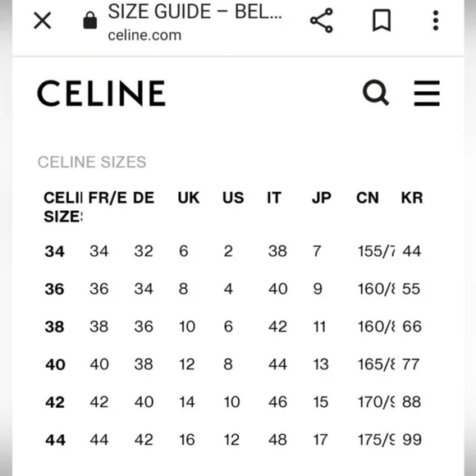Tap the US column header
This screenshot has width=476, height=476.
[x=233, y=198]
